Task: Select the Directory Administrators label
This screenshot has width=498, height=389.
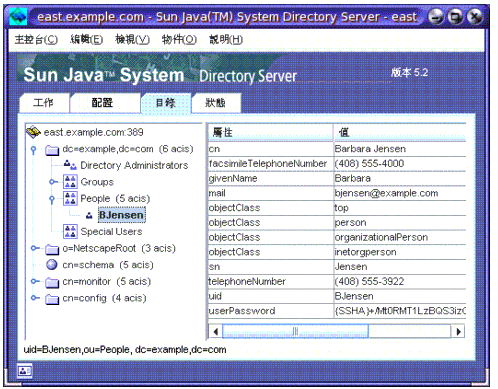Action: click(x=134, y=165)
